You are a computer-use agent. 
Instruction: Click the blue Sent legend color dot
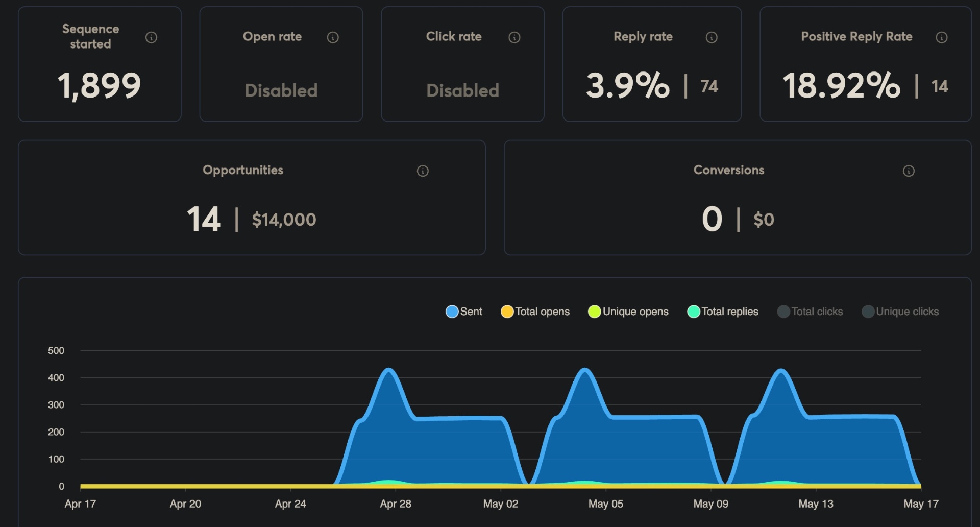click(452, 312)
